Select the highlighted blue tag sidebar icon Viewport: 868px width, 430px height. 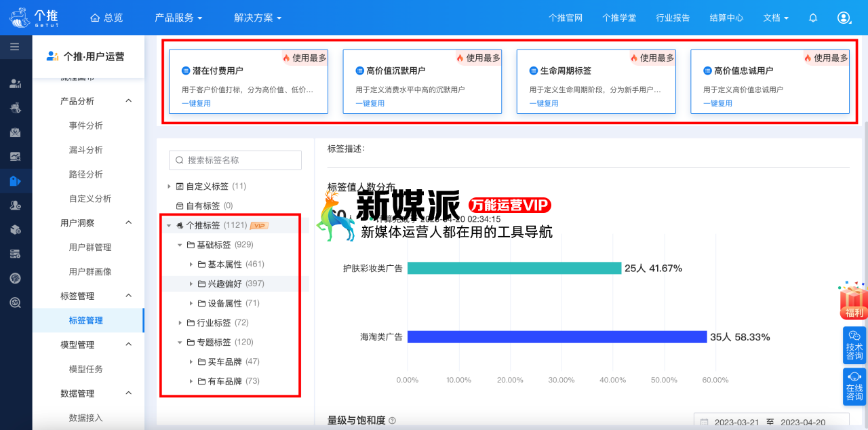[15, 181]
